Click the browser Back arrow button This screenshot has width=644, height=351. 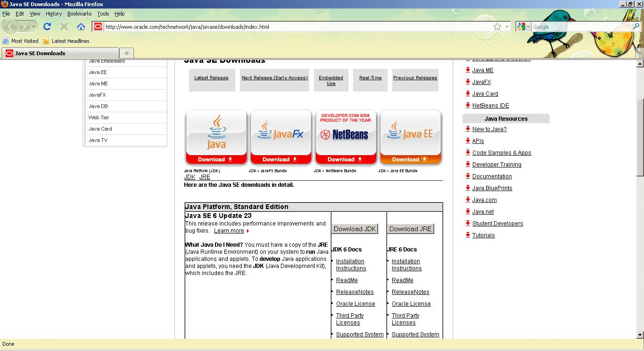pyautogui.click(x=10, y=26)
